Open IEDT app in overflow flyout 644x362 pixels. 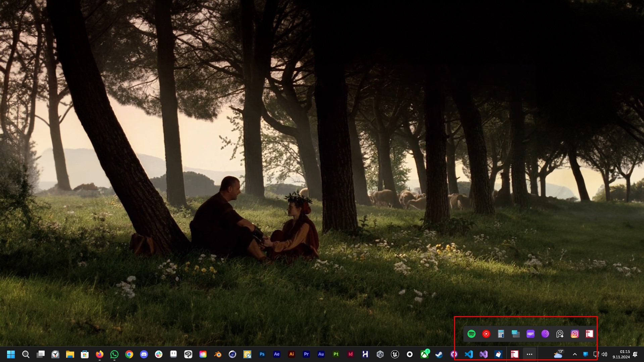530,334
